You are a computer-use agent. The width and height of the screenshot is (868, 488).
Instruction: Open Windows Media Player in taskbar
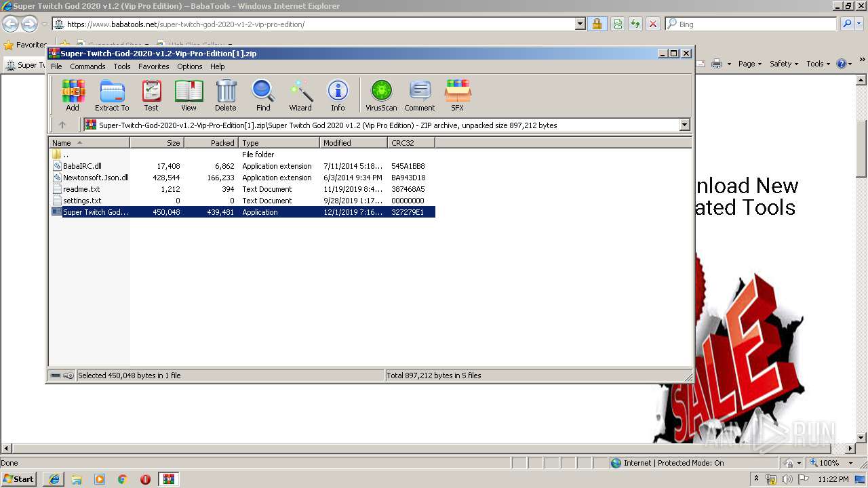[x=100, y=479]
